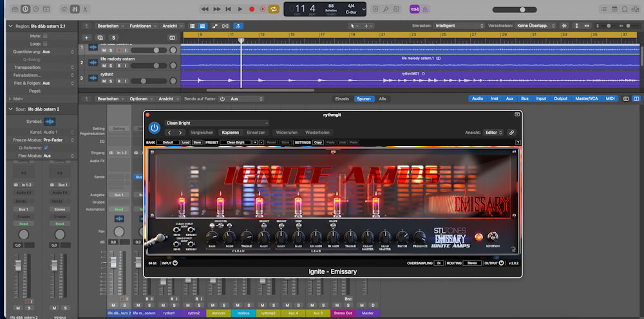Toggle Sends auf Fader power button
644x319 pixels.
point(222,99)
